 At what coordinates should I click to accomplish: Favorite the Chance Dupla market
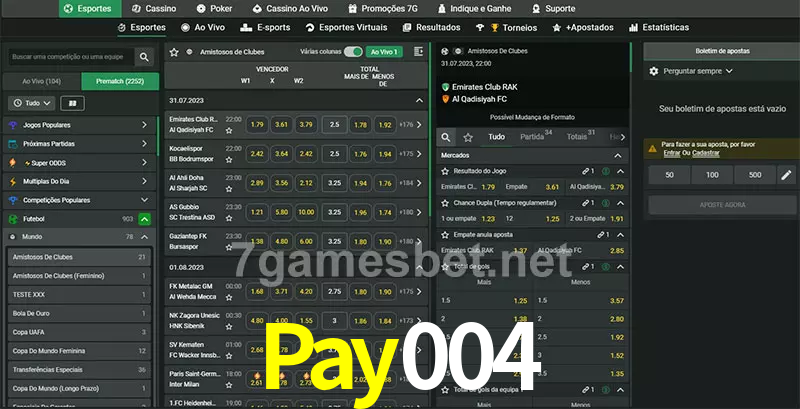pyautogui.click(x=445, y=203)
